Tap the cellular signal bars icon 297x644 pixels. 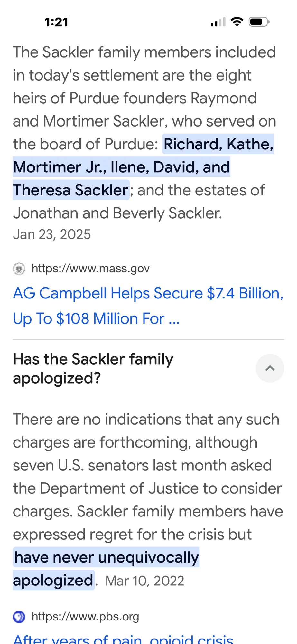tap(218, 22)
